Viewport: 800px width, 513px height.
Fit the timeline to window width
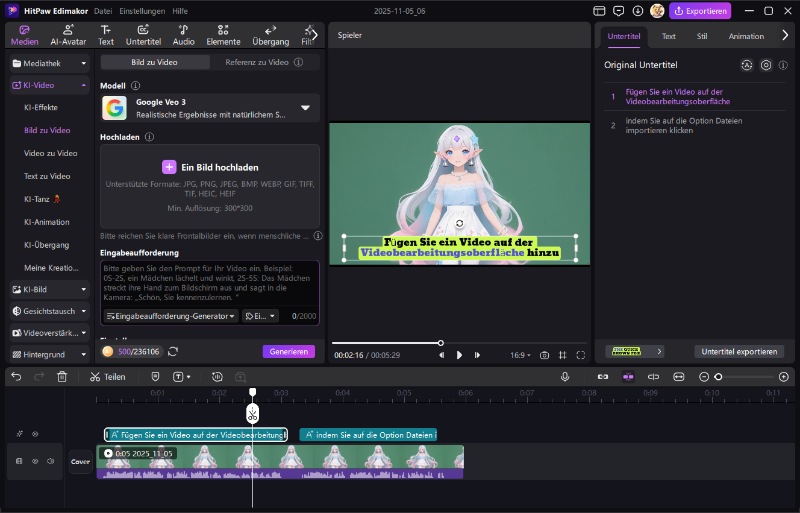coord(679,377)
